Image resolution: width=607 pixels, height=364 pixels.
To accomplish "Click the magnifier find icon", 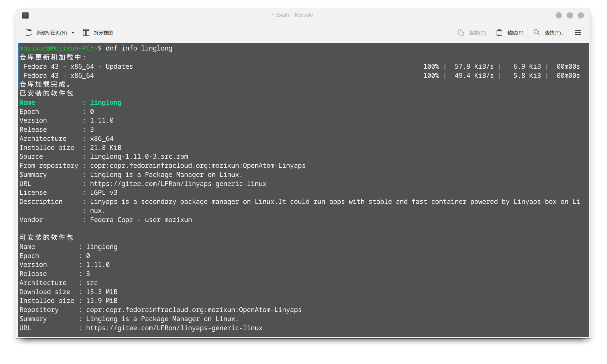I will [x=537, y=33].
